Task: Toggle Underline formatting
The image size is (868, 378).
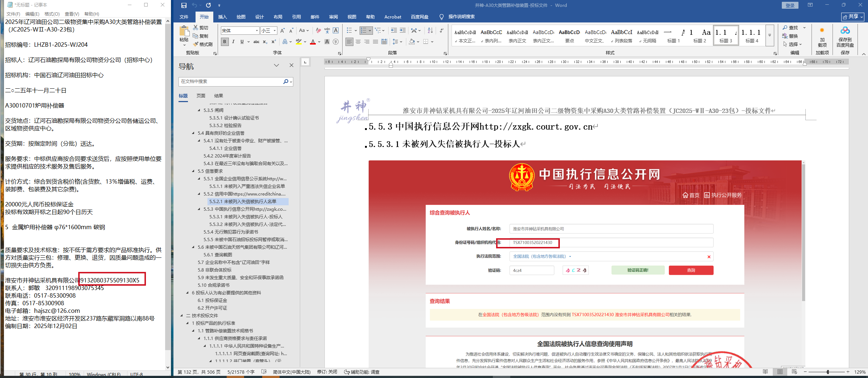Action: 242,42
